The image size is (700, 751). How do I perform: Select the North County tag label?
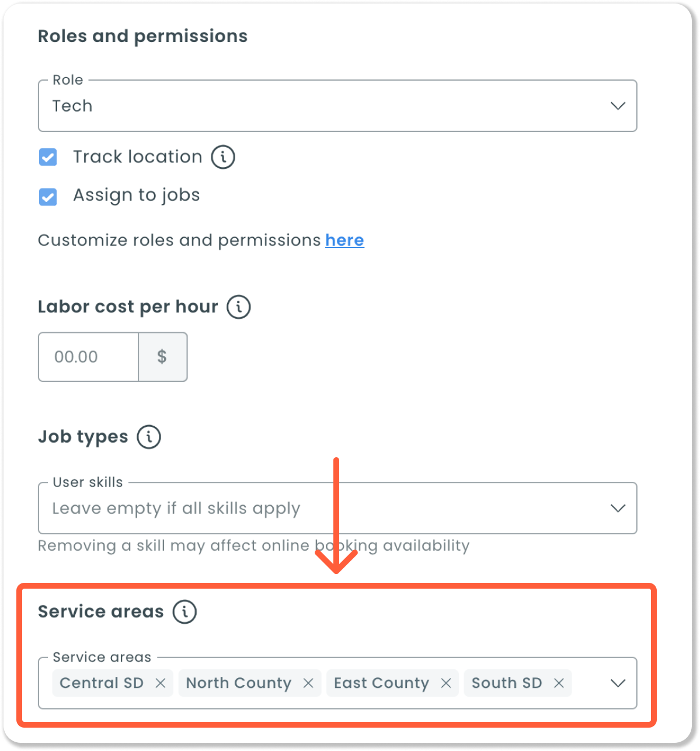tap(238, 683)
